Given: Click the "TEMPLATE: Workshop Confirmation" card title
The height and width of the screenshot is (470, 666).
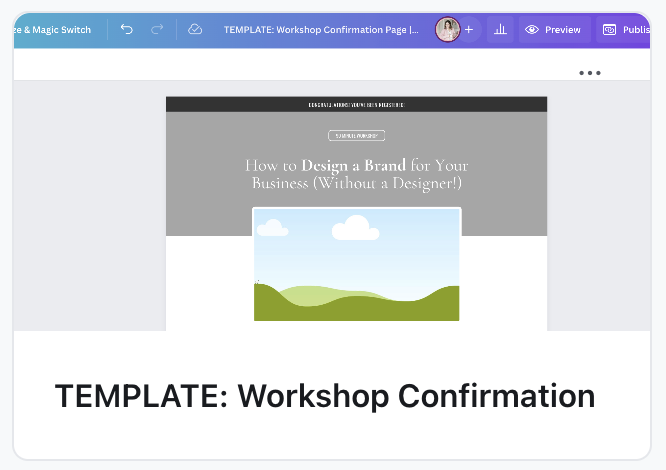Looking at the screenshot, I should pos(324,396).
